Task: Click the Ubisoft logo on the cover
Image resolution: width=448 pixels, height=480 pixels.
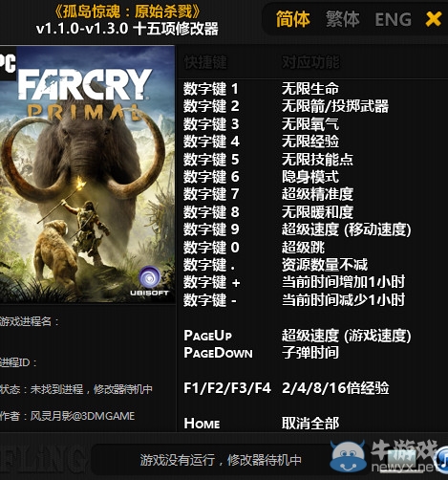Action: (x=149, y=280)
